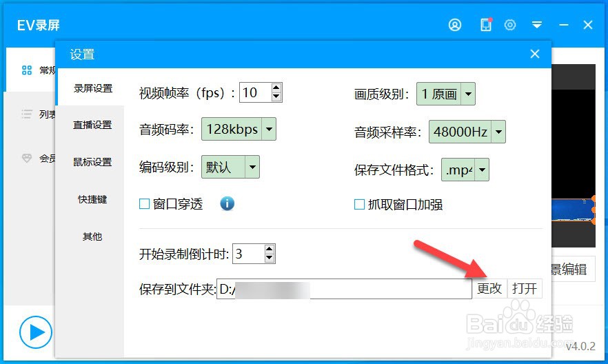Switch to the 直播设置 tab
This screenshot has height=364, width=608.
pos(92,125)
